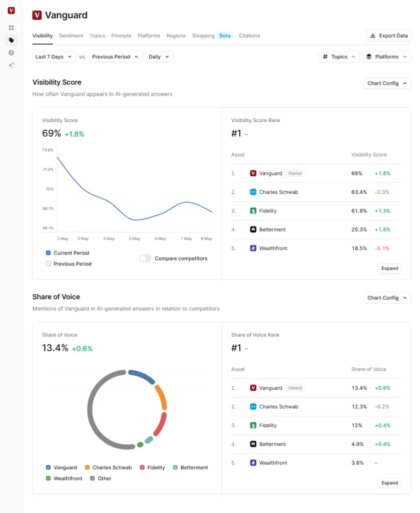Click Fidelity icon in Visibility Score table
The width and height of the screenshot is (420, 513).
253,211
